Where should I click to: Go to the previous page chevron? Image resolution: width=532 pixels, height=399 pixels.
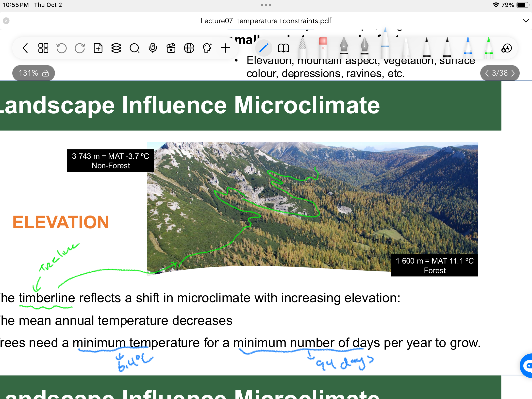coord(487,73)
